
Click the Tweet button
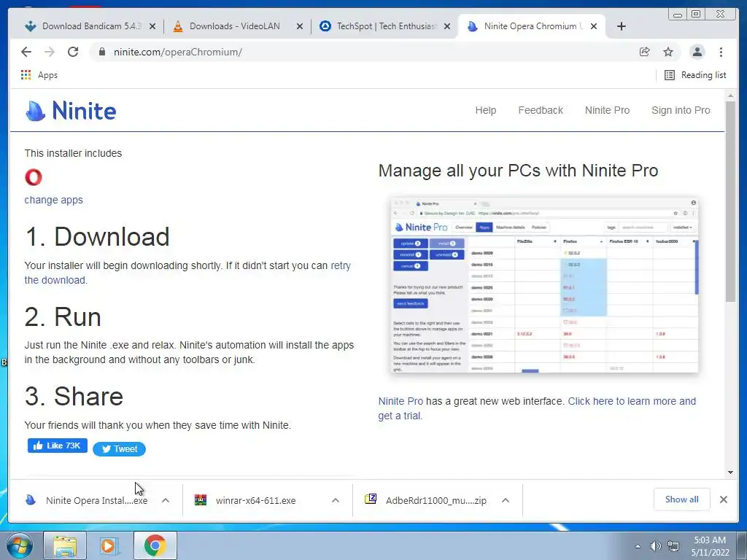click(x=119, y=449)
